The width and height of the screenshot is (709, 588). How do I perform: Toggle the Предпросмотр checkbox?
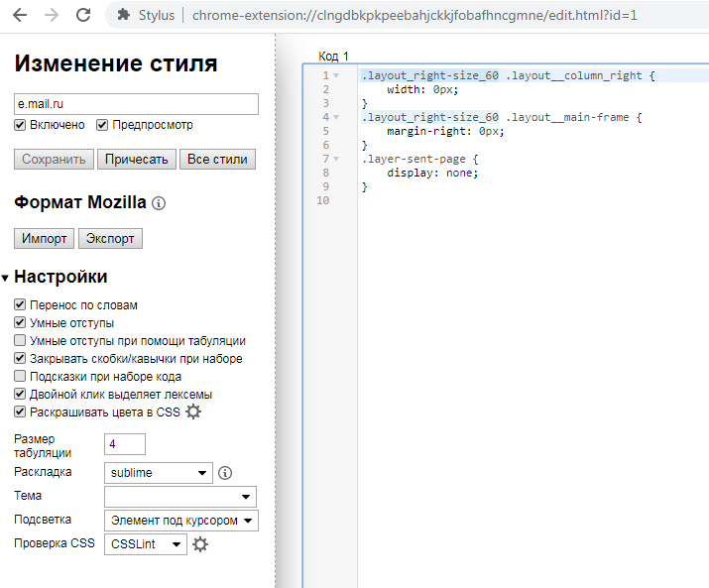102,125
